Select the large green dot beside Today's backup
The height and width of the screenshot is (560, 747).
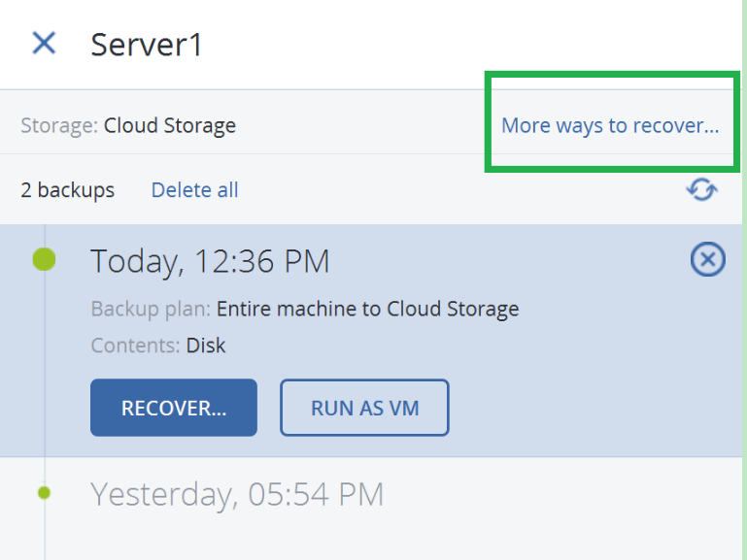(44, 259)
